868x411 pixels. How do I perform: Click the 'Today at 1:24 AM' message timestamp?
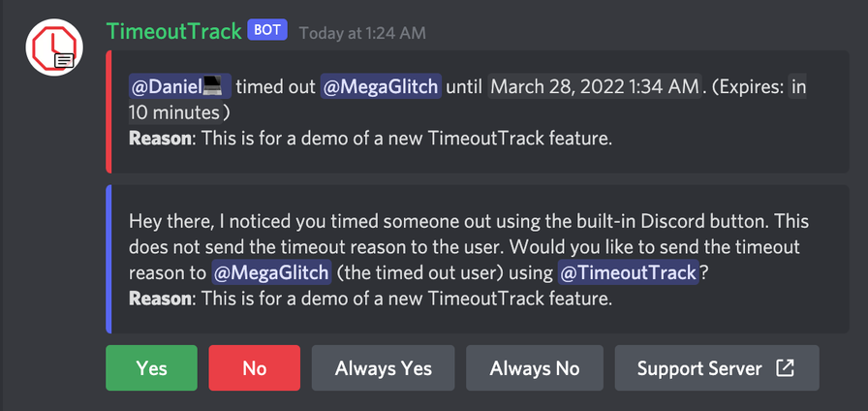(362, 33)
